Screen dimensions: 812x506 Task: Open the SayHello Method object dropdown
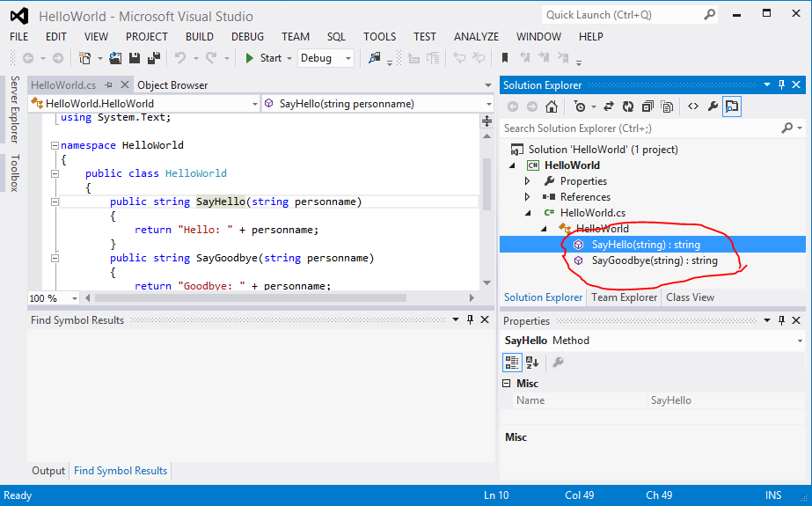click(800, 341)
